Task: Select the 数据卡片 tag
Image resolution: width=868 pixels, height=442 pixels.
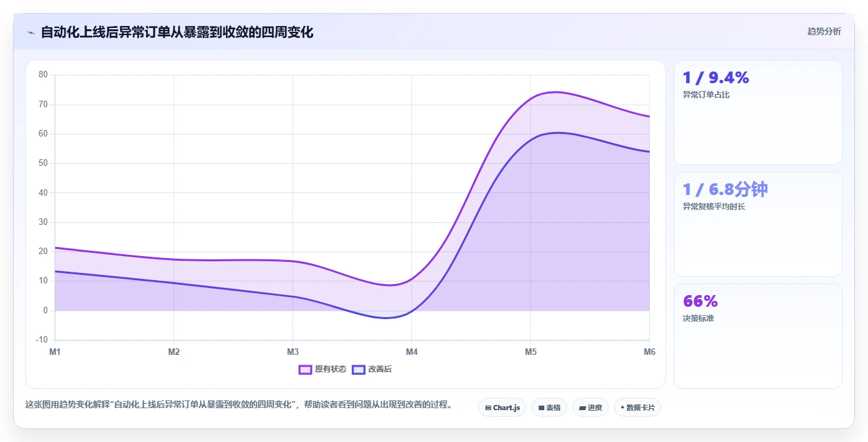Action: pyautogui.click(x=637, y=408)
